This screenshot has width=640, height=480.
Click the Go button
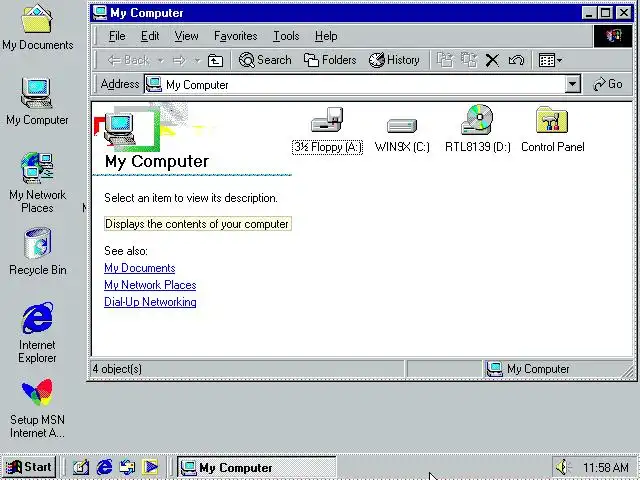(608, 84)
